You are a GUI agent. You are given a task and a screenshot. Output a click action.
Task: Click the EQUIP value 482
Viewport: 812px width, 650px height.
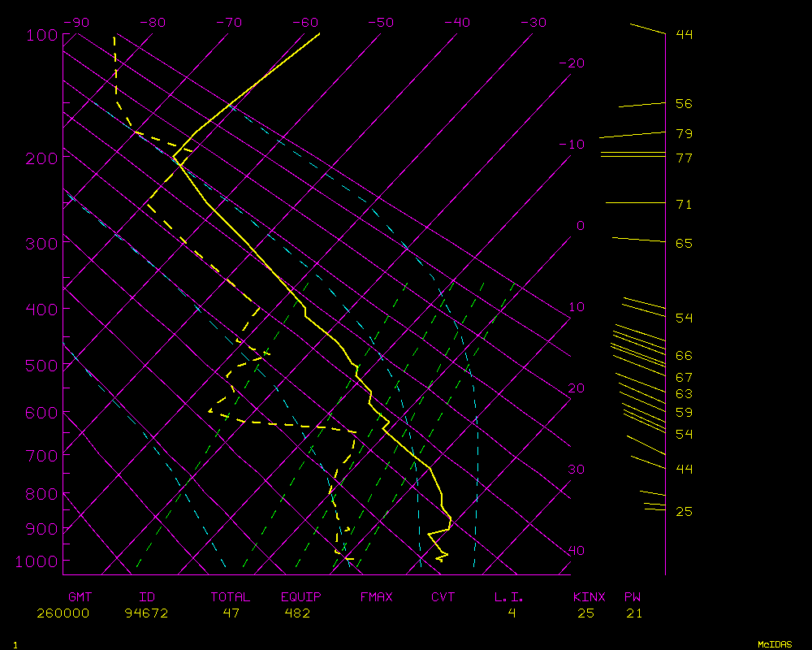[x=296, y=613]
